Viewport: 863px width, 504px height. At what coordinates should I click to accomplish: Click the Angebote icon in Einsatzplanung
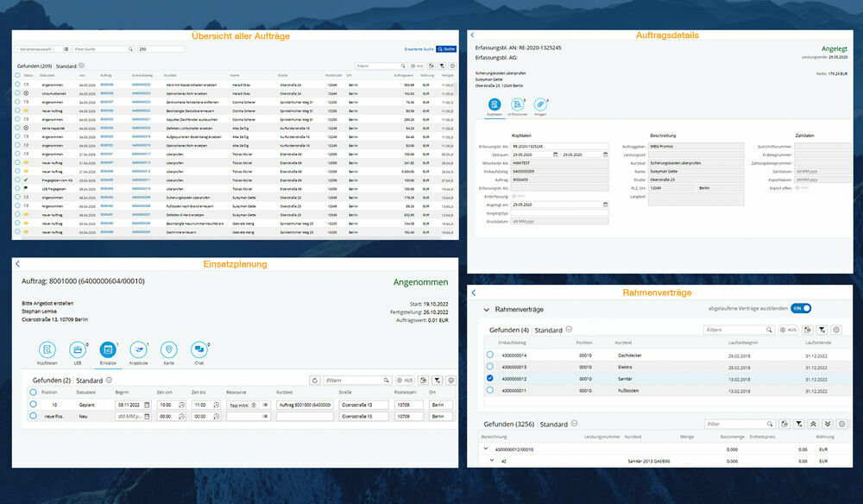click(x=138, y=350)
